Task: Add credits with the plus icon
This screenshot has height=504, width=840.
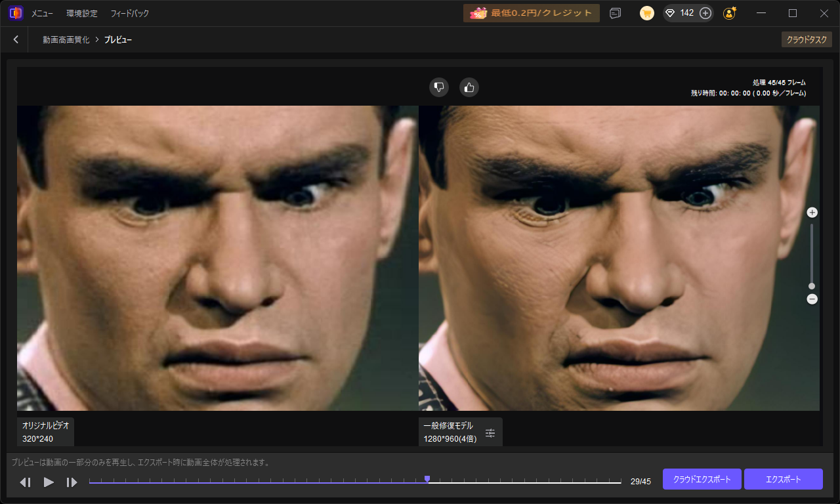Action: (x=705, y=13)
